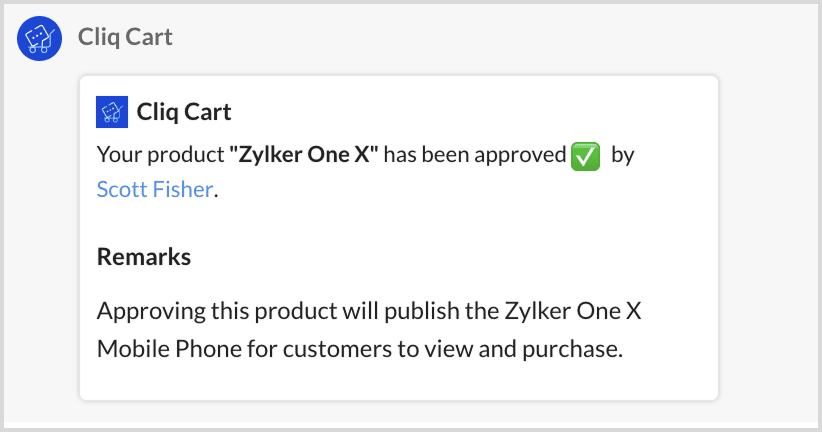Click the period after Scott Fisher
This screenshot has height=432, width=822.
(216, 190)
